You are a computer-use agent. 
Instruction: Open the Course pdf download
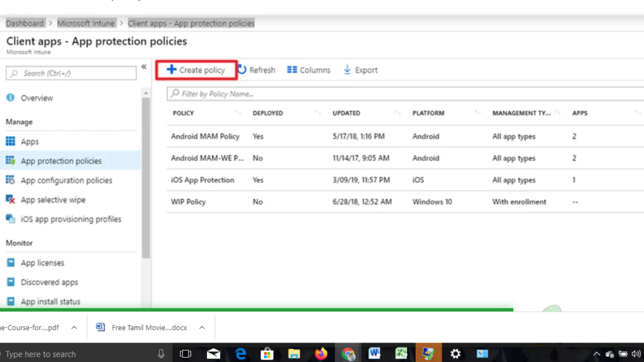click(30, 327)
